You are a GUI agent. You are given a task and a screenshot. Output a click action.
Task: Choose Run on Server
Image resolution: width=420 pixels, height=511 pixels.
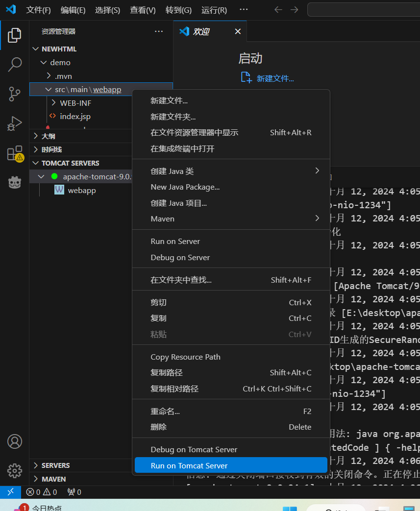tap(231, 241)
